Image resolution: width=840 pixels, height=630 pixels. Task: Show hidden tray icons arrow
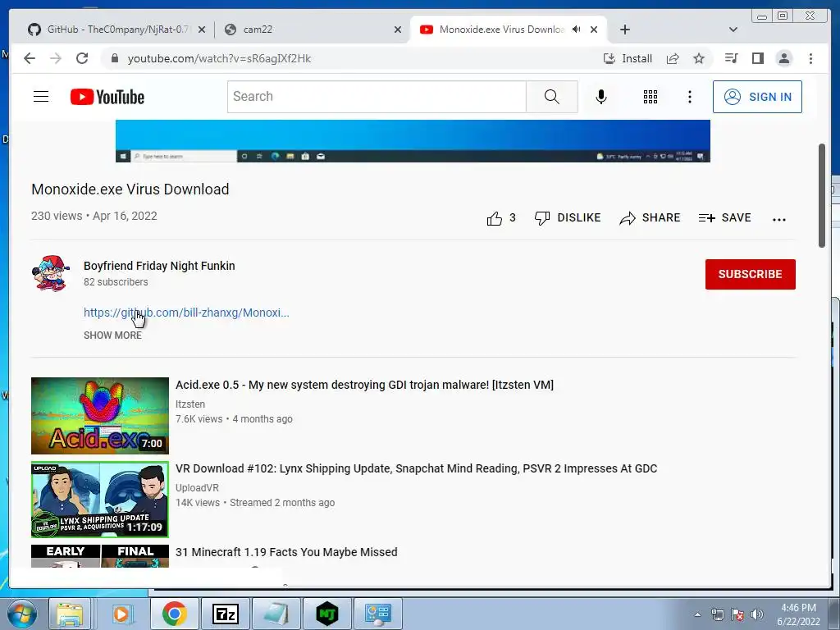pos(697,614)
